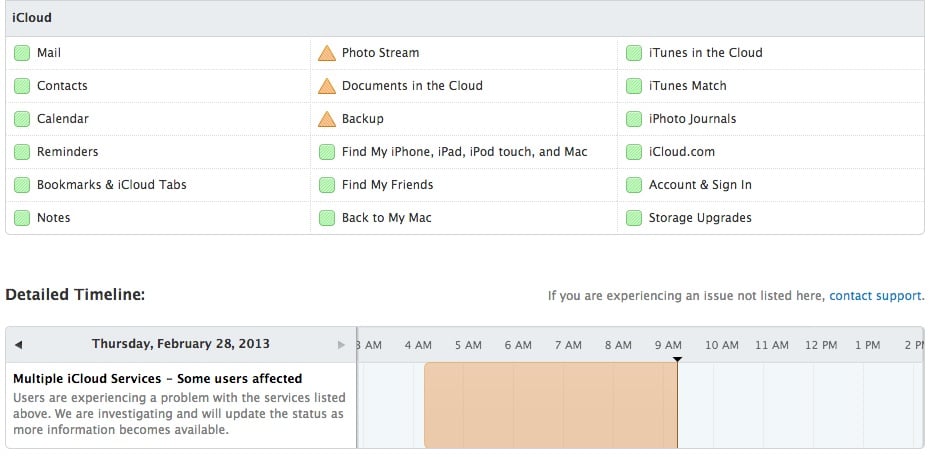Go to previous day with left arrow
933x457 pixels.
(x=18, y=345)
